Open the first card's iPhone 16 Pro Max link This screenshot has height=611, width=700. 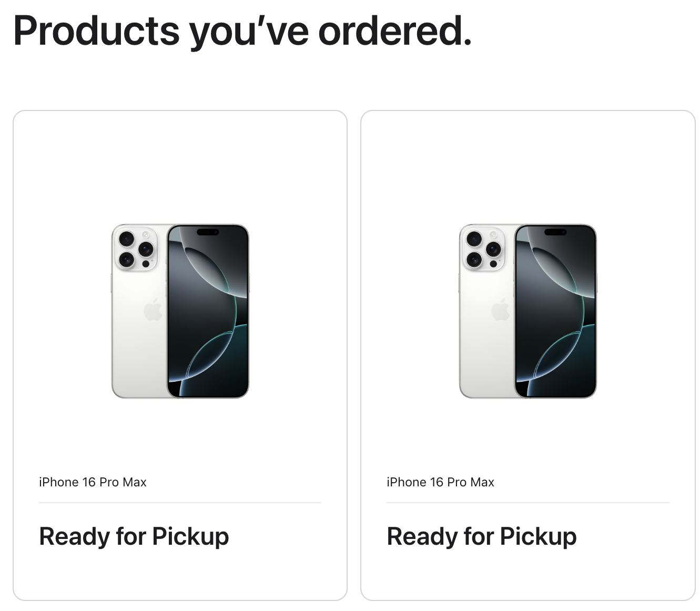93,482
